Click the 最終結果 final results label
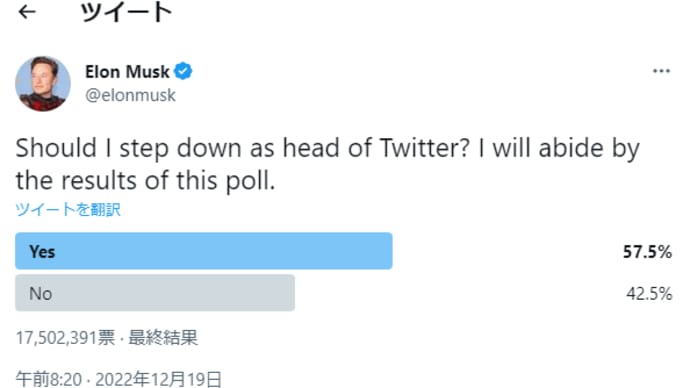The width and height of the screenshot is (690, 388). click(163, 338)
